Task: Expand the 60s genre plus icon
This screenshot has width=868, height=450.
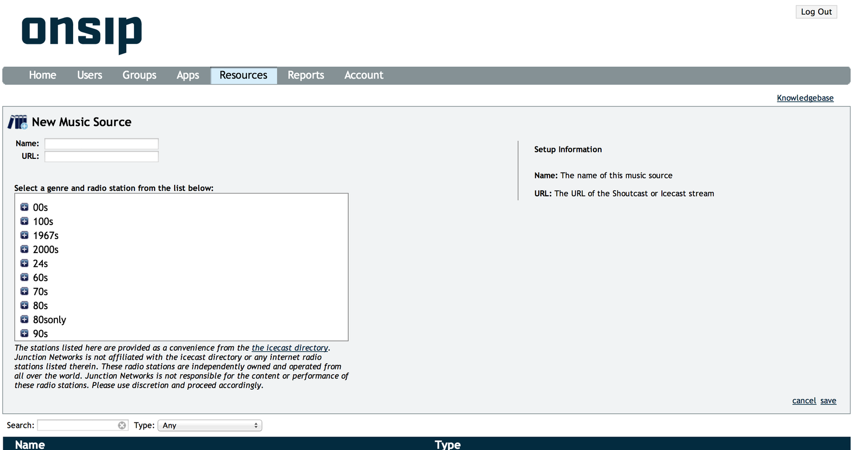Action: [x=24, y=278]
